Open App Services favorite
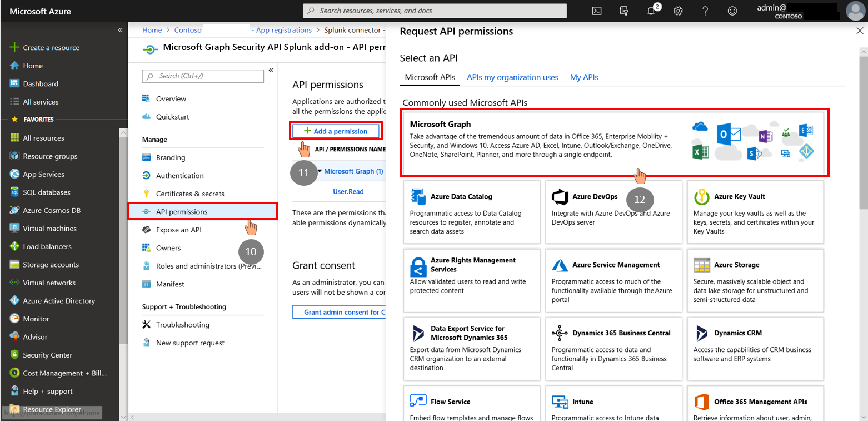 (x=43, y=174)
